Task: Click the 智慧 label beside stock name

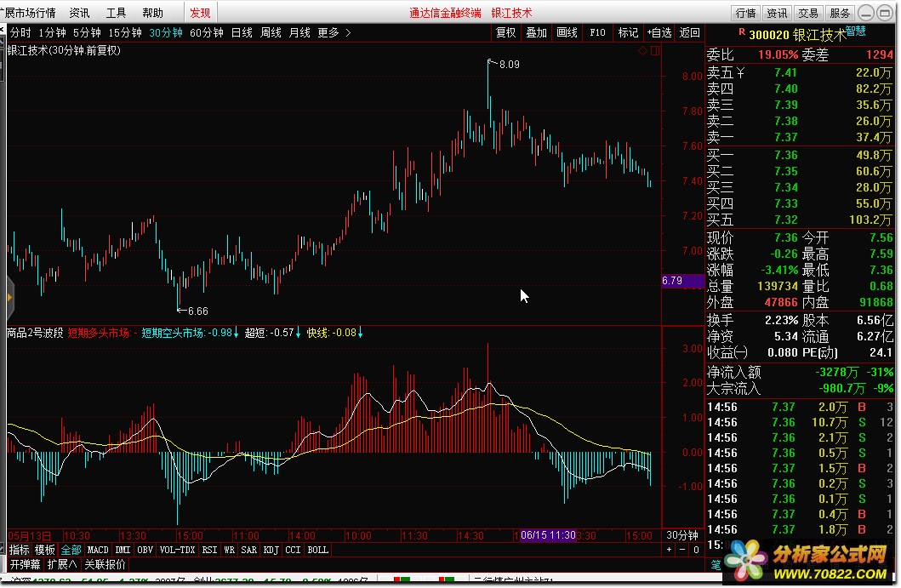Action: pos(856,31)
